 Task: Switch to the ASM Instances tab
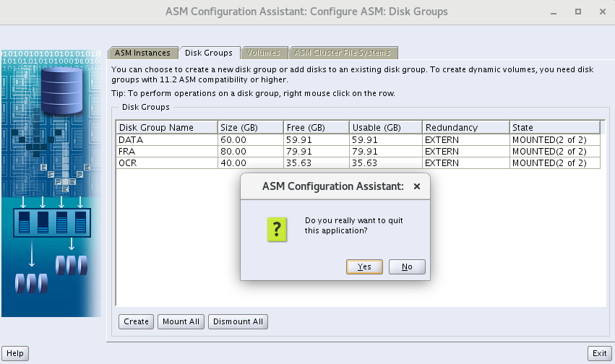[142, 53]
